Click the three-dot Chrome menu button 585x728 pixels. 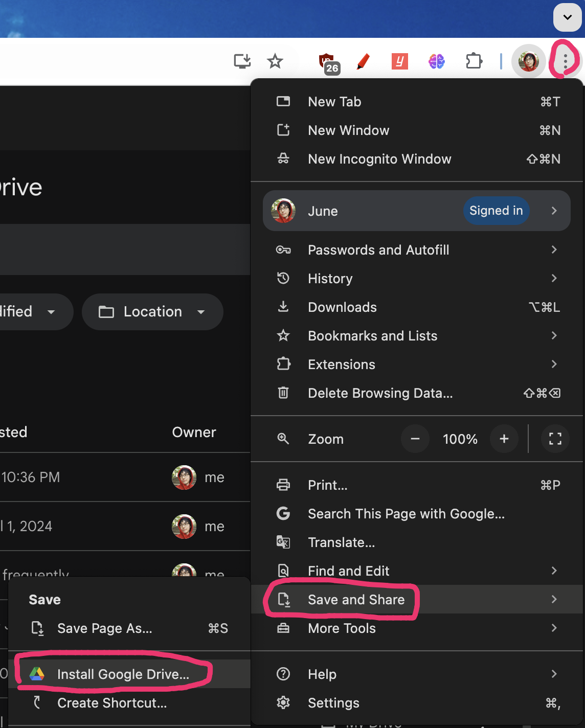pyautogui.click(x=565, y=61)
